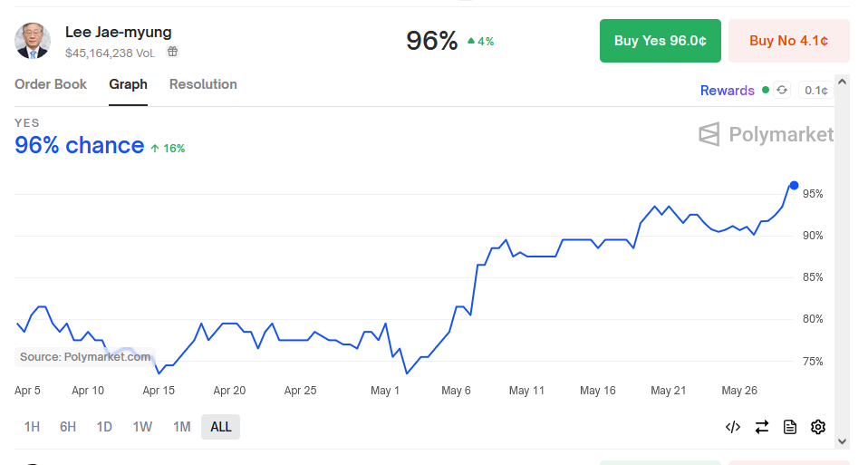
Task: Click the swap arrows icon below the chart
Action: click(x=762, y=427)
